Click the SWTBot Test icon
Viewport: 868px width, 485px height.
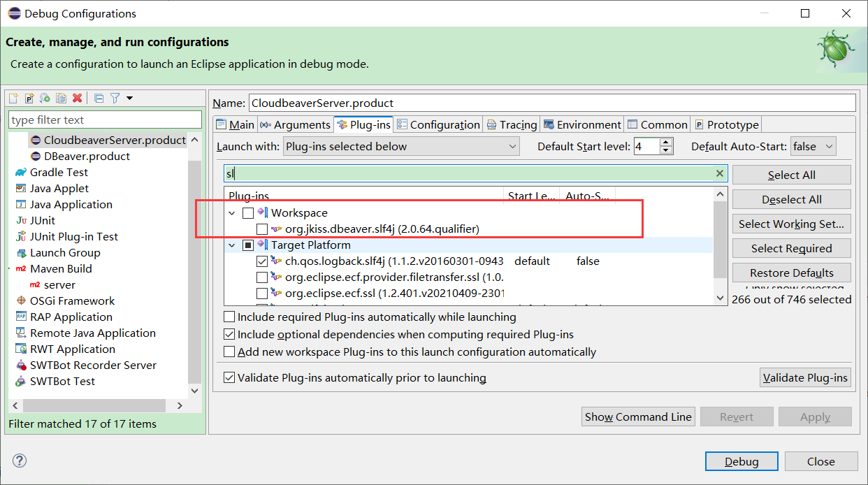tap(21, 381)
